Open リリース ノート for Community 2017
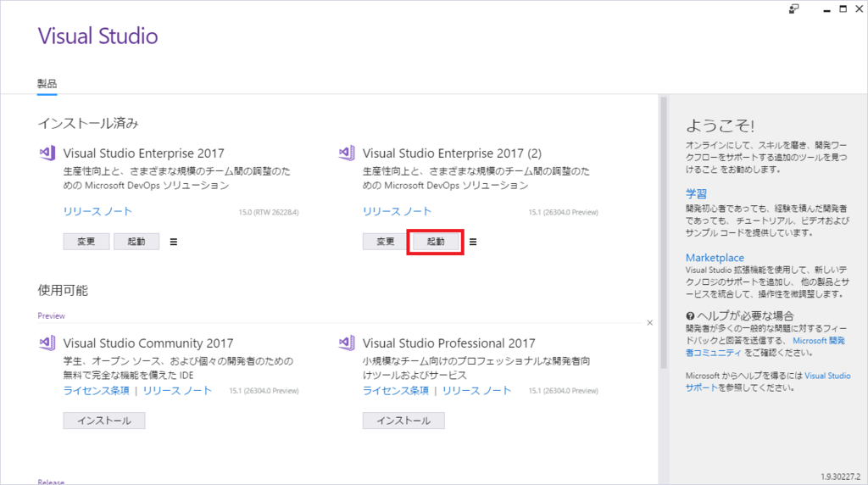 177,391
